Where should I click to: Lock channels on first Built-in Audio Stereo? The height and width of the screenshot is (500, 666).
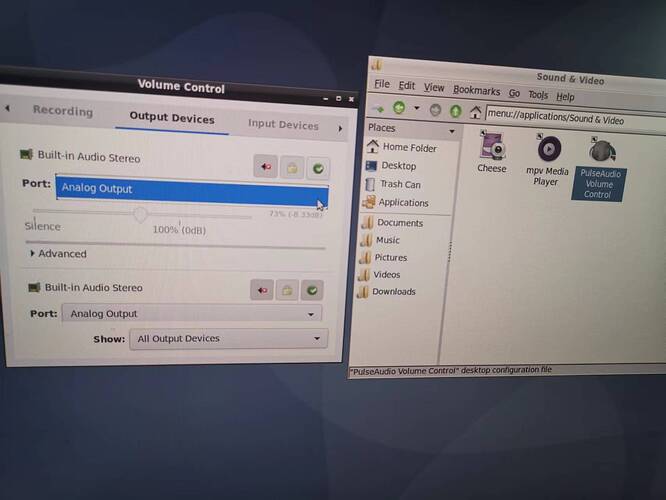[x=292, y=168]
